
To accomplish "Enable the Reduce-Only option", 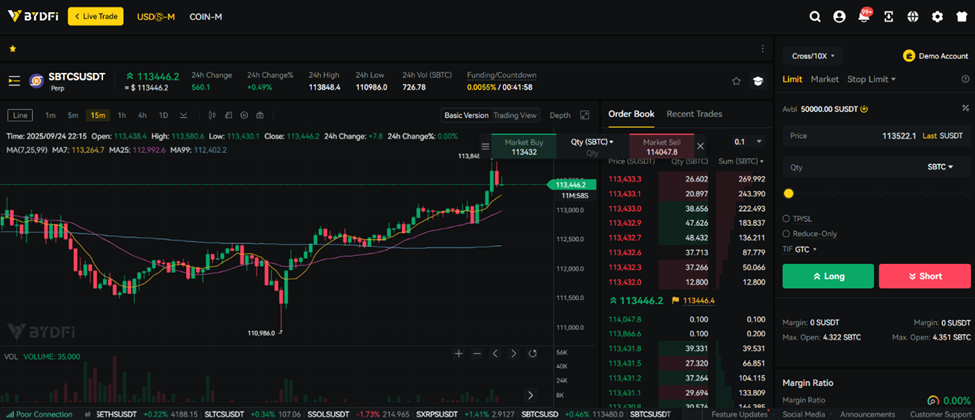I will 786,233.
